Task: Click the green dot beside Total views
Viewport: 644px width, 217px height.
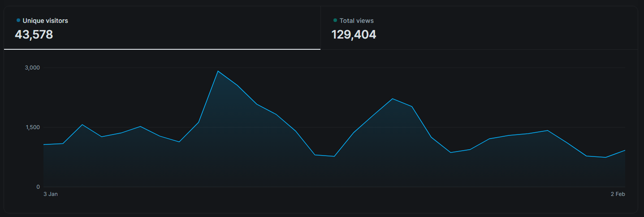Action: coord(335,20)
